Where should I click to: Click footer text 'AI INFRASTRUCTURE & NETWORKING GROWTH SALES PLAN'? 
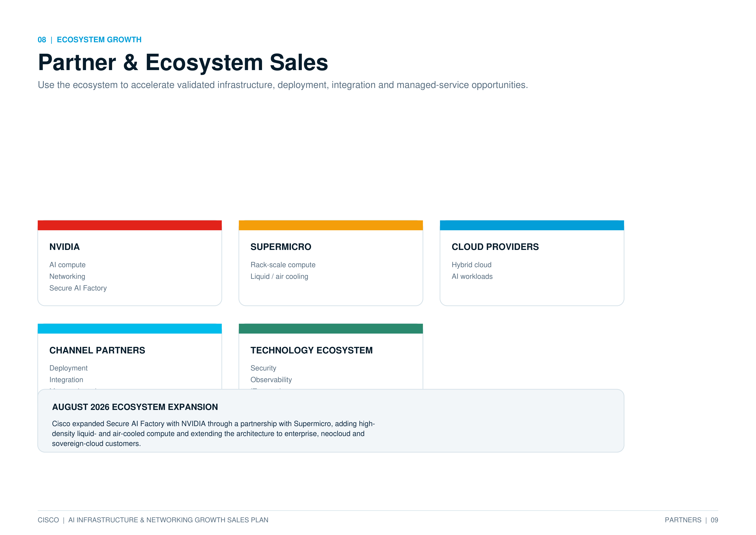click(x=168, y=520)
